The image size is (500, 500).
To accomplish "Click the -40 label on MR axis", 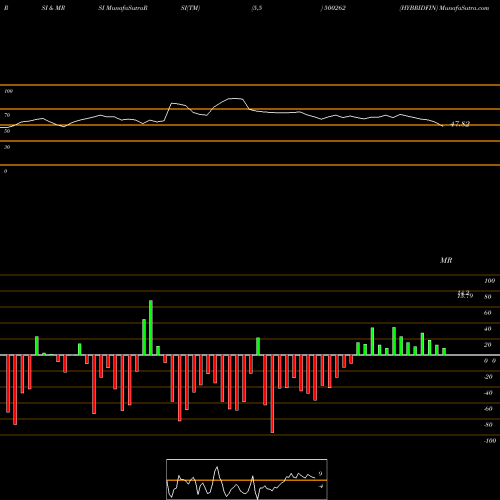I will point(488,393).
